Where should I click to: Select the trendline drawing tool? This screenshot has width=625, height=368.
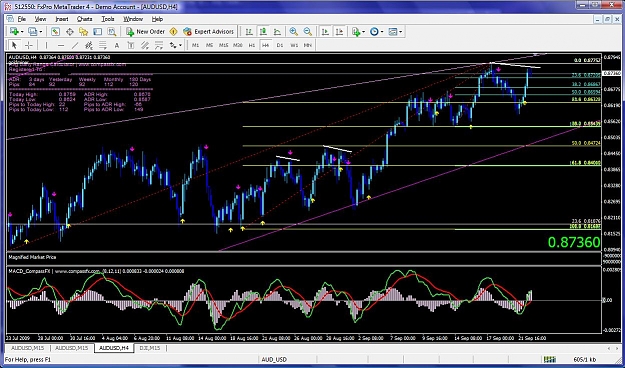tap(75, 45)
